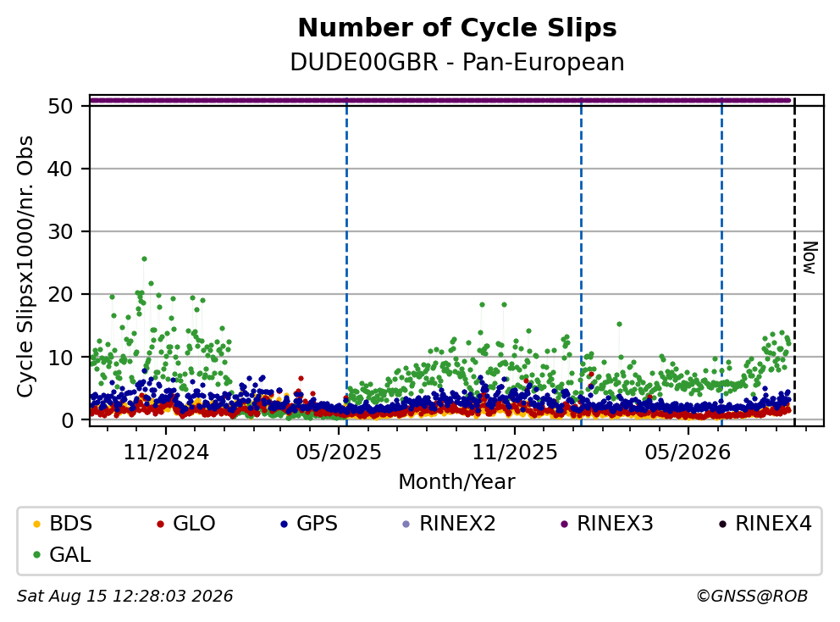Click the y-axis tick value 30
The width and height of the screenshot is (840, 622).
(x=60, y=231)
